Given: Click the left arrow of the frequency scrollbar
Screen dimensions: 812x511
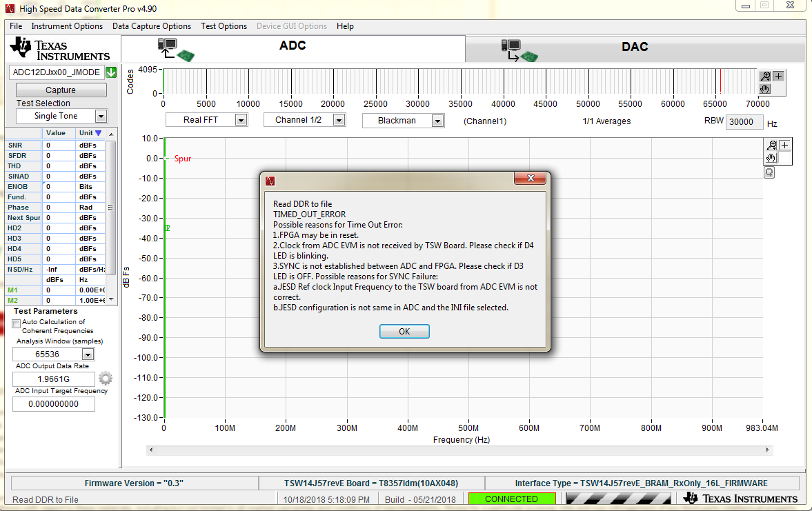Looking at the screenshot, I should point(150,450).
